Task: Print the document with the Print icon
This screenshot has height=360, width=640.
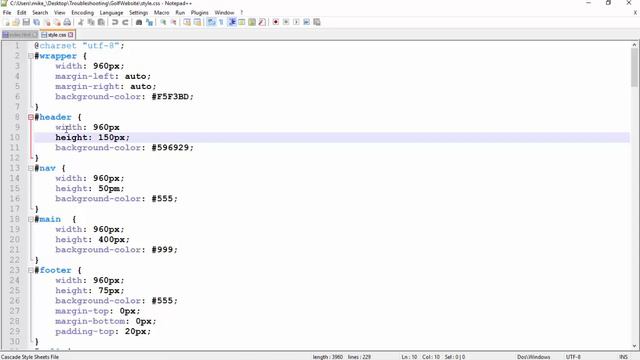Action: 67,22
